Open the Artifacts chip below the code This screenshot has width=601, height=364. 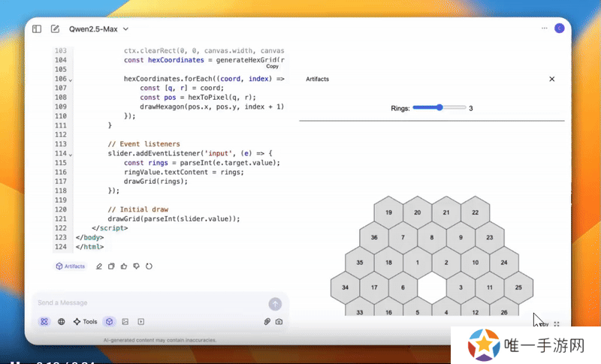pos(71,266)
